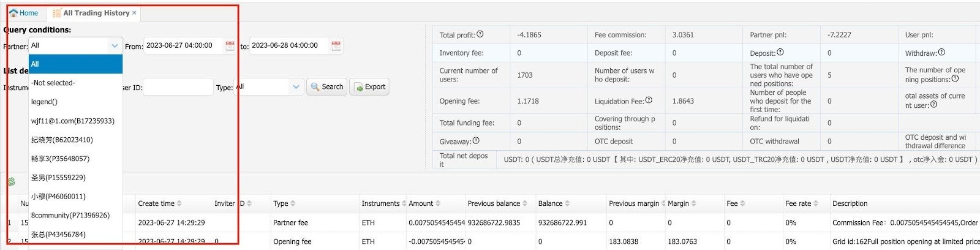The image size is (980, 250).
Task: Click the Total profit help icon
Action: (480, 34)
